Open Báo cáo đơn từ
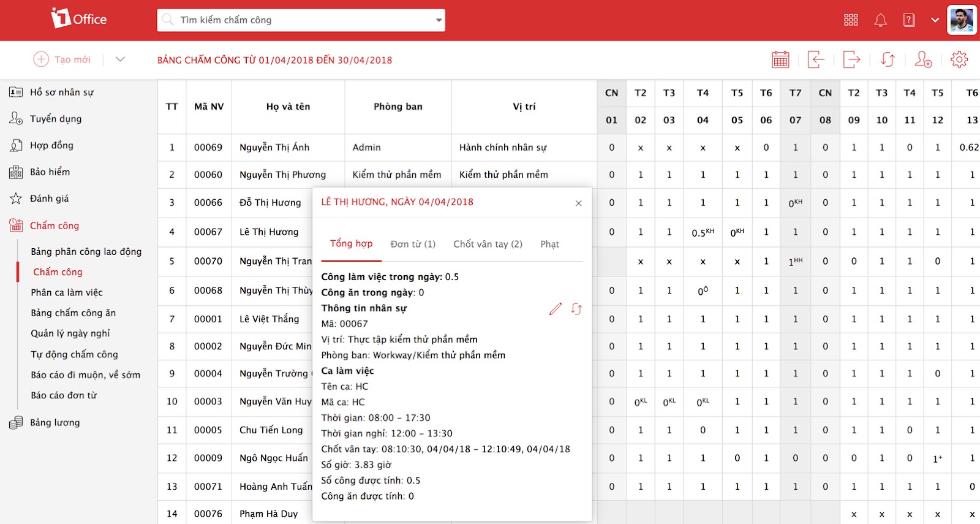 [64, 395]
